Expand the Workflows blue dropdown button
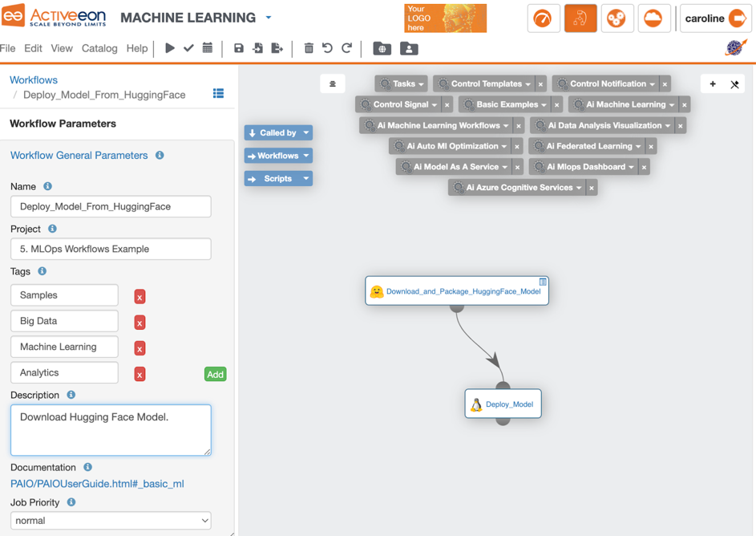 pos(279,156)
